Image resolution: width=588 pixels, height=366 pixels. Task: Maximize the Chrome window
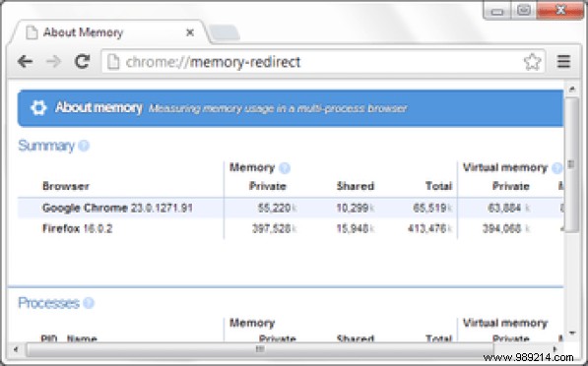click(x=524, y=10)
